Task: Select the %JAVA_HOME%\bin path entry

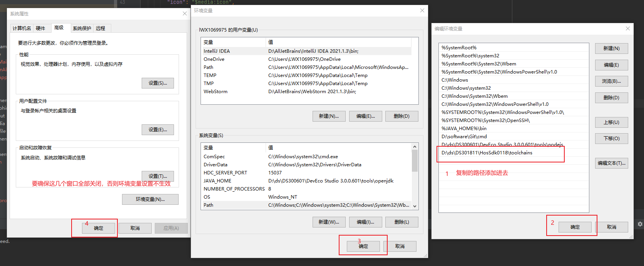Action: click(x=514, y=129)
